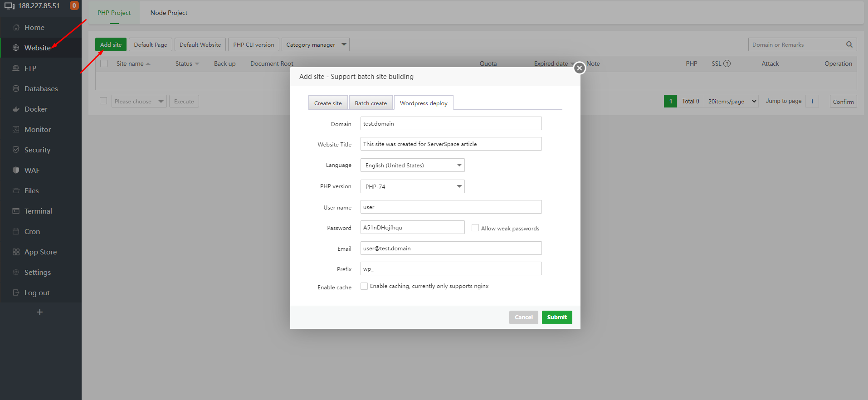
Task: Switch to PHP Project tab
Action: 114,13
